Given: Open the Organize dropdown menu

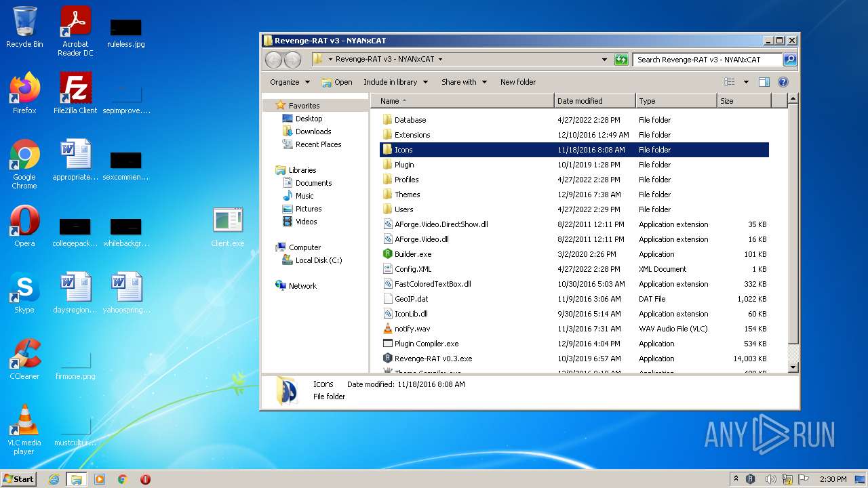Looking at the screenshot, I should 290,82.
